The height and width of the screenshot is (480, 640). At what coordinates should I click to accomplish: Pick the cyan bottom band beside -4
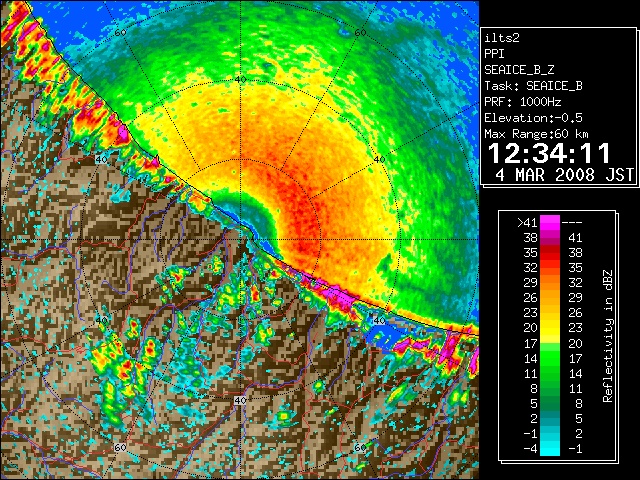(x=550, y=449)
